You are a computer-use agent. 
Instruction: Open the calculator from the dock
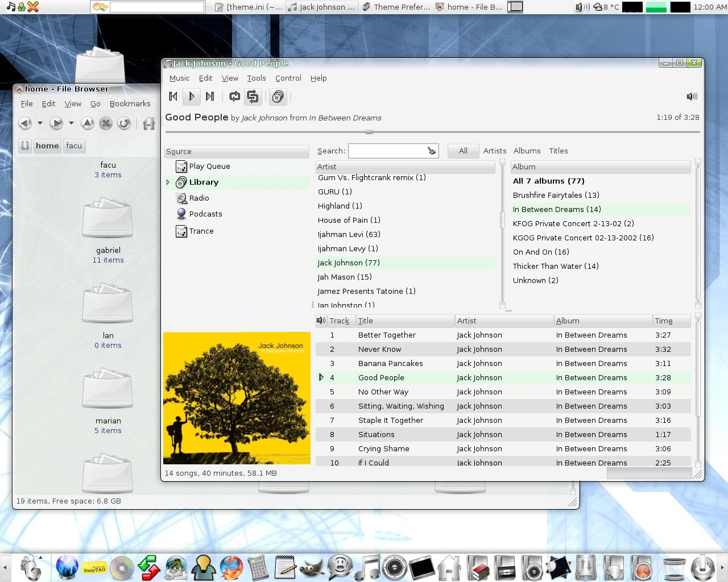point(258,568)
